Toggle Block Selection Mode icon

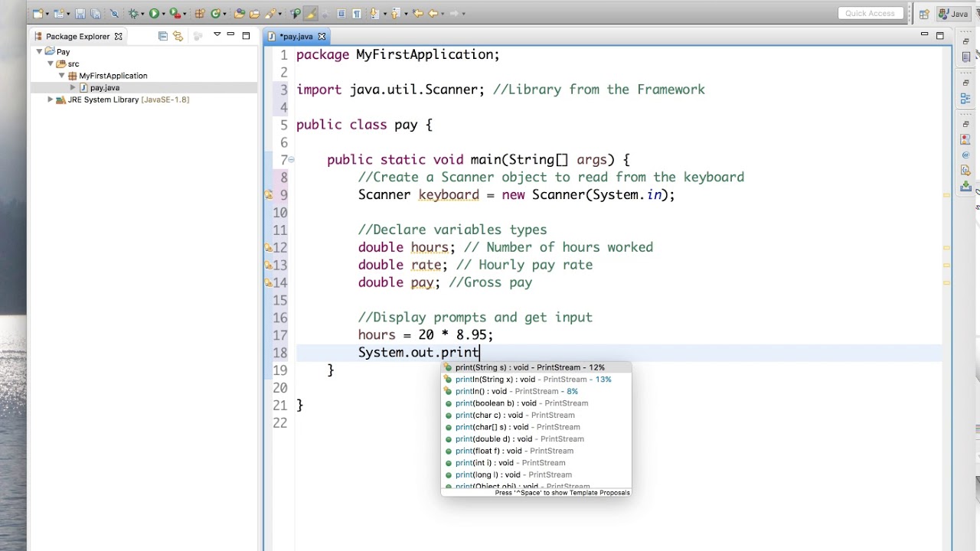(341, 14)
